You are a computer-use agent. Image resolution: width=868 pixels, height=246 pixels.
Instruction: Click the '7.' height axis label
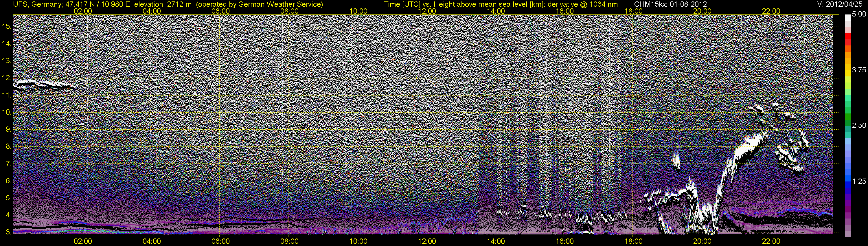click(9, 164)
